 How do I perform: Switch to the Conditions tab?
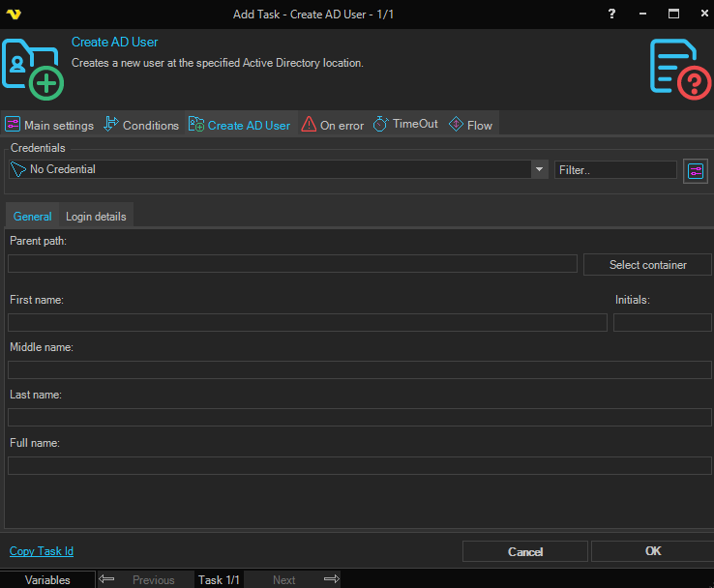point(141,125)
